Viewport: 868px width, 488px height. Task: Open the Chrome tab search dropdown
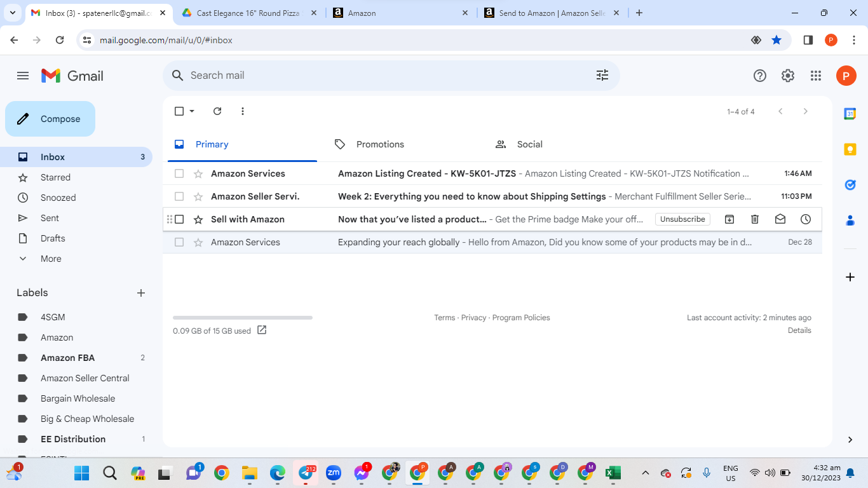coord(13,13)
